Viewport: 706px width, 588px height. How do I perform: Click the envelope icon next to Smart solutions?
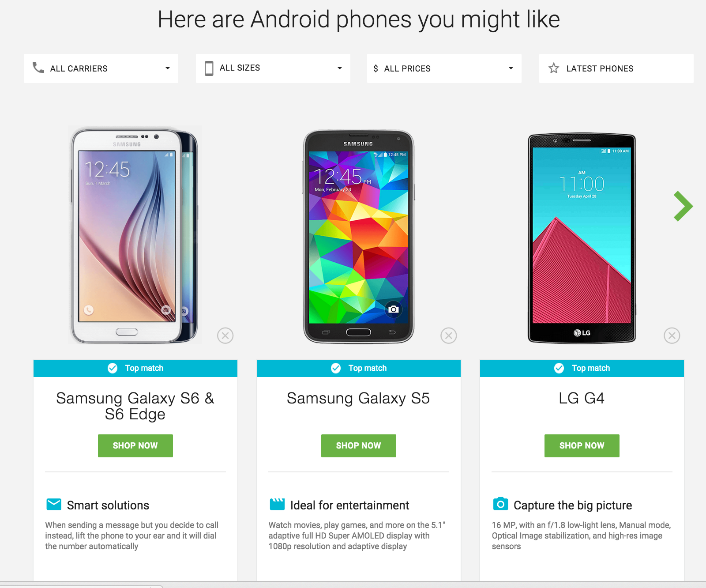point(54,504)
